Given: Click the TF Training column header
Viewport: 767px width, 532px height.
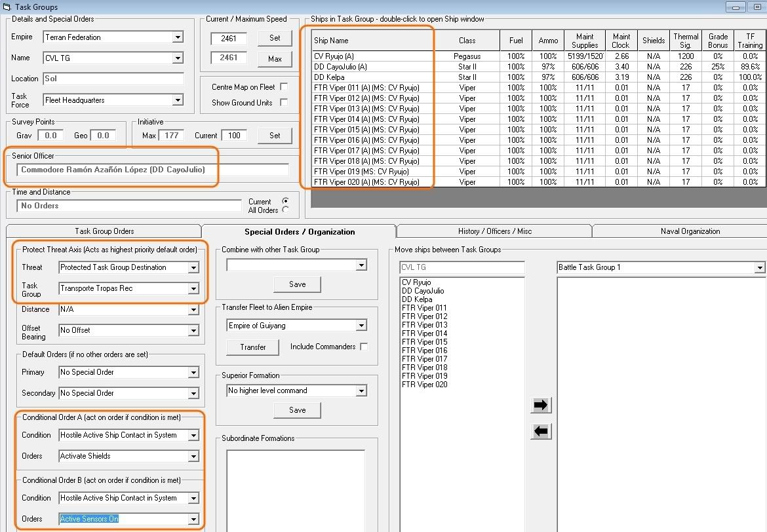Looking at the screenshot, I should (x=750, y=41).
